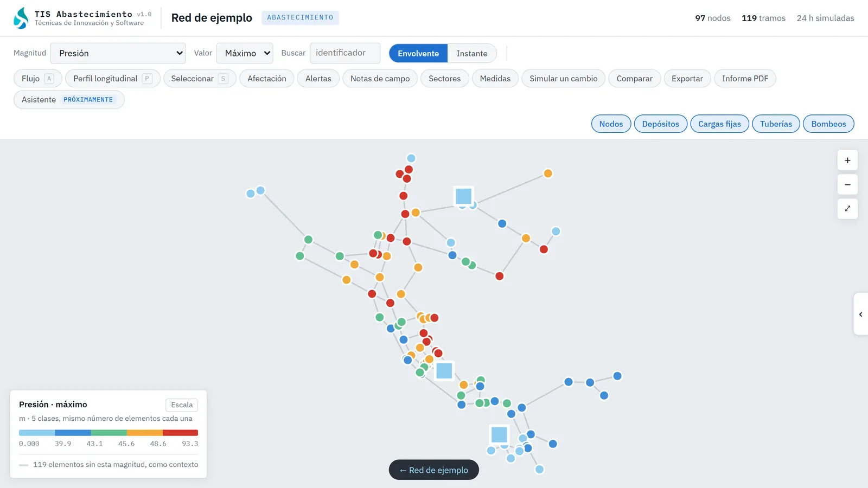Click the Exportar button
Viewport: 868px width, 488px height.
(687, 79)
